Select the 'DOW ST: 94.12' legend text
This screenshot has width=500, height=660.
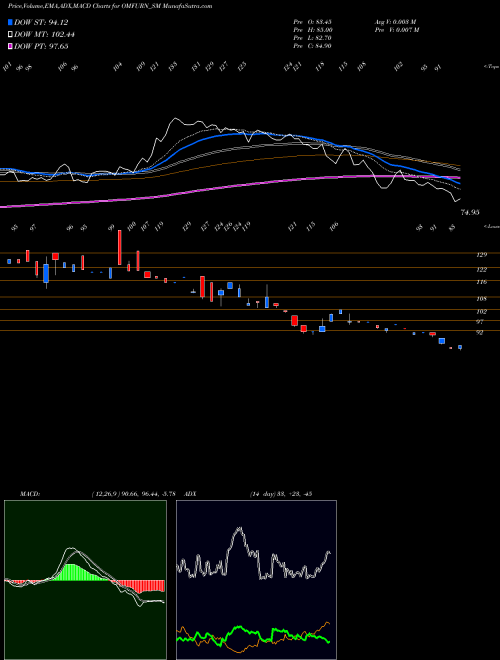[41, 22]
